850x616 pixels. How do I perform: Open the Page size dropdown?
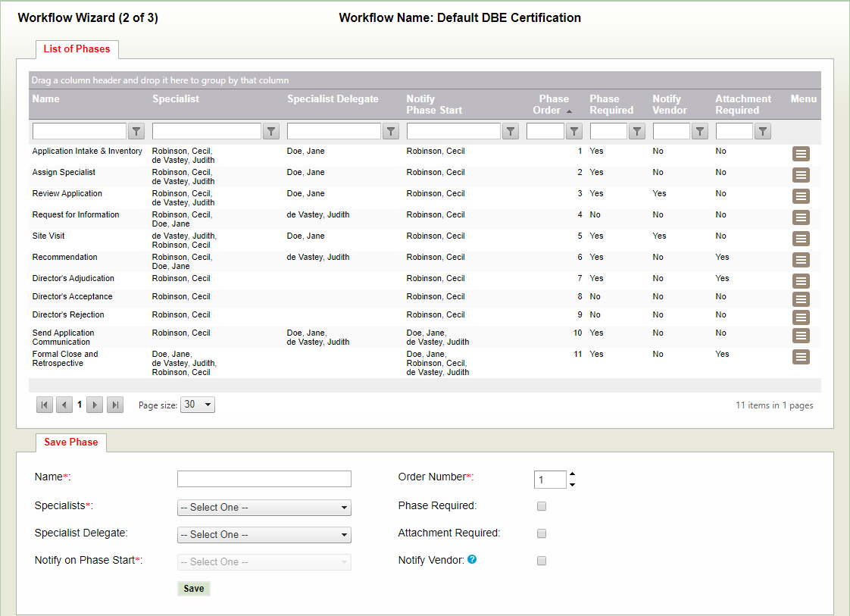(x=198, y=405)
